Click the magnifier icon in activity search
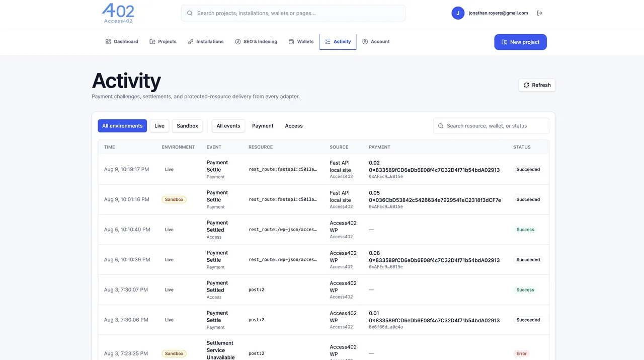This screenshot has width=644, height=360. [441, 126]
